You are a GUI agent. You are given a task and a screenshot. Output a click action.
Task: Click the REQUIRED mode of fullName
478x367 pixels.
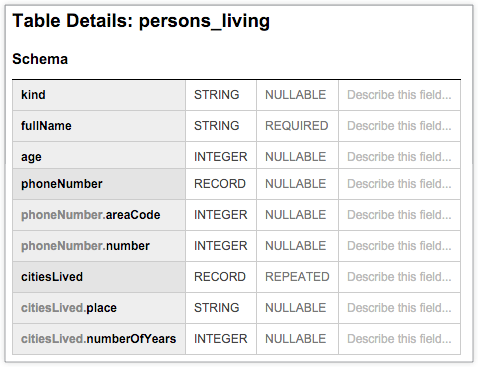click(x=297, y=126)
